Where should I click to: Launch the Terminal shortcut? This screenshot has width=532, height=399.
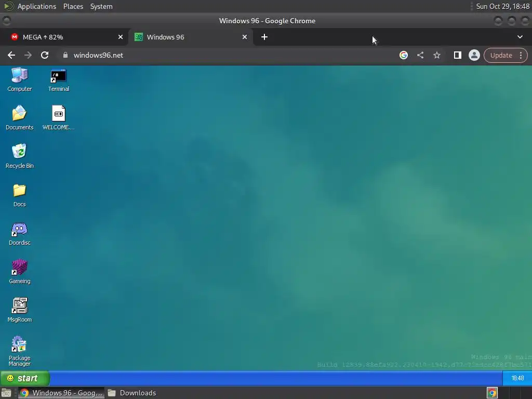pos(58,80)
